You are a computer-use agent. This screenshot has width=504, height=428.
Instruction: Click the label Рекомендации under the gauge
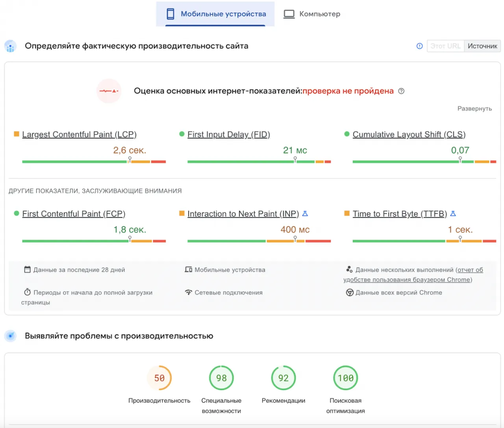[283, 400]
